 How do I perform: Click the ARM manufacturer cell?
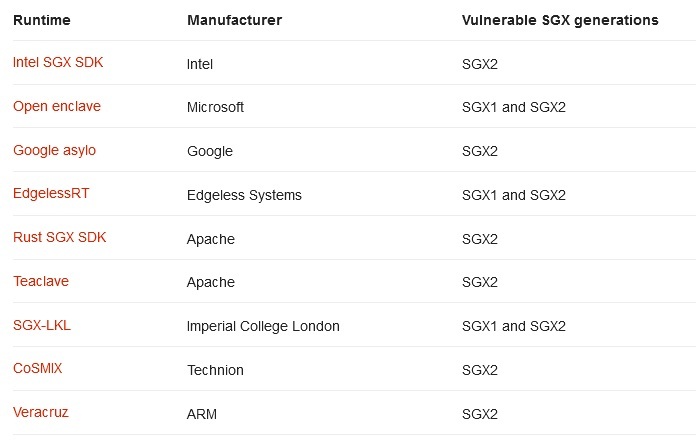click(202, 414)
